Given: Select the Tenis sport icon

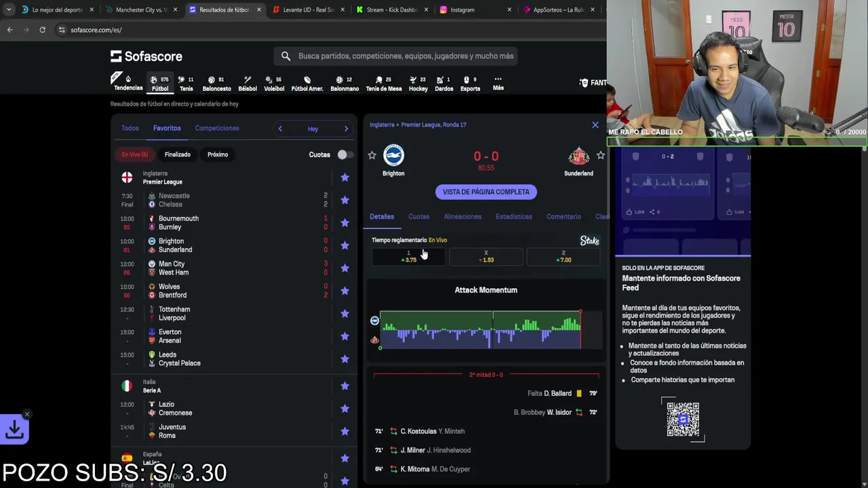Looking at the screenshot, I should pos(186,83).
